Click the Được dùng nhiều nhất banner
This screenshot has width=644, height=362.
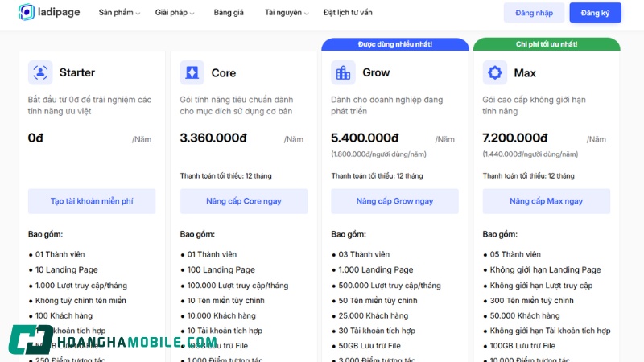[395, 44]
